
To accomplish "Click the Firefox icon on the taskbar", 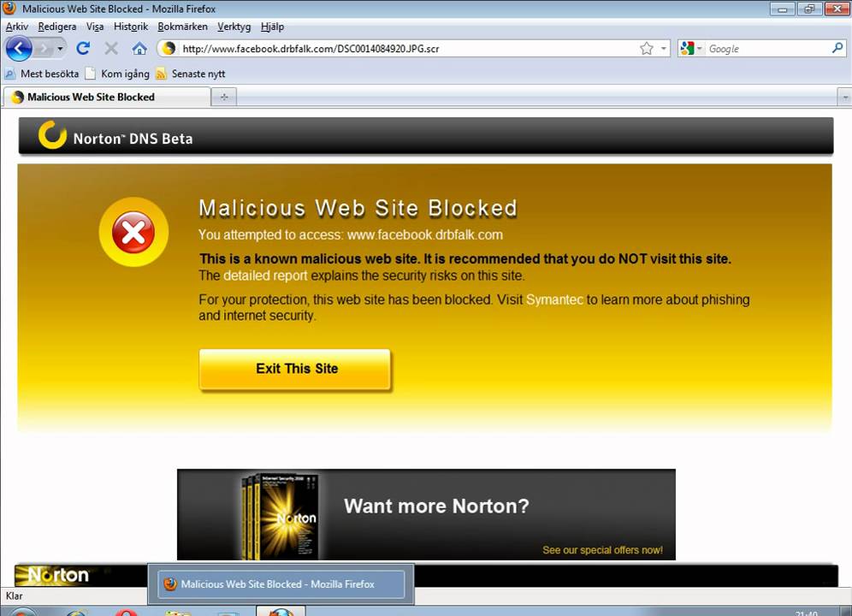I will (x=281, y=613).
